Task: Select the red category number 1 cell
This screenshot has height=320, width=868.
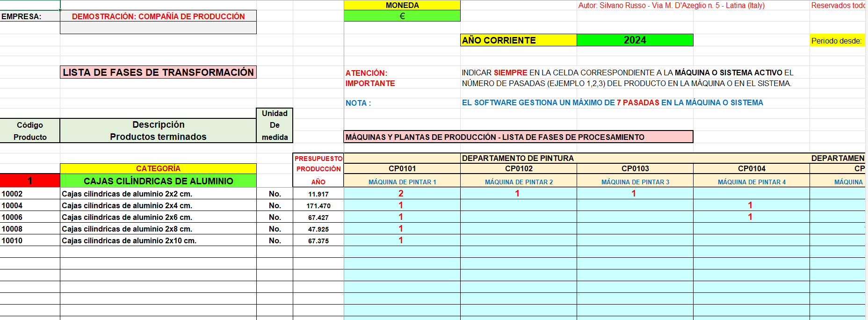Action: (x=30, y=181)
